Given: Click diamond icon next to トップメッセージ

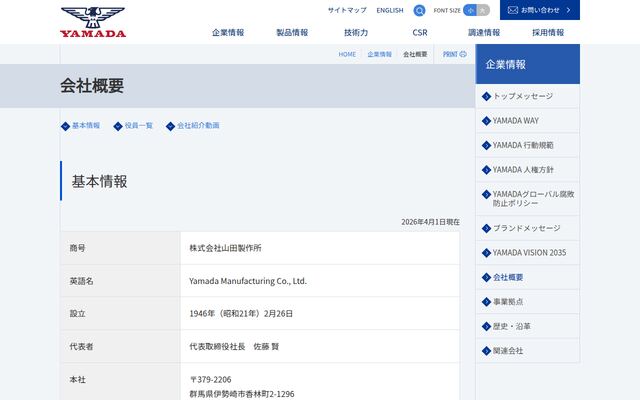Looking at the screenshot, I should [x=486, y=96].
